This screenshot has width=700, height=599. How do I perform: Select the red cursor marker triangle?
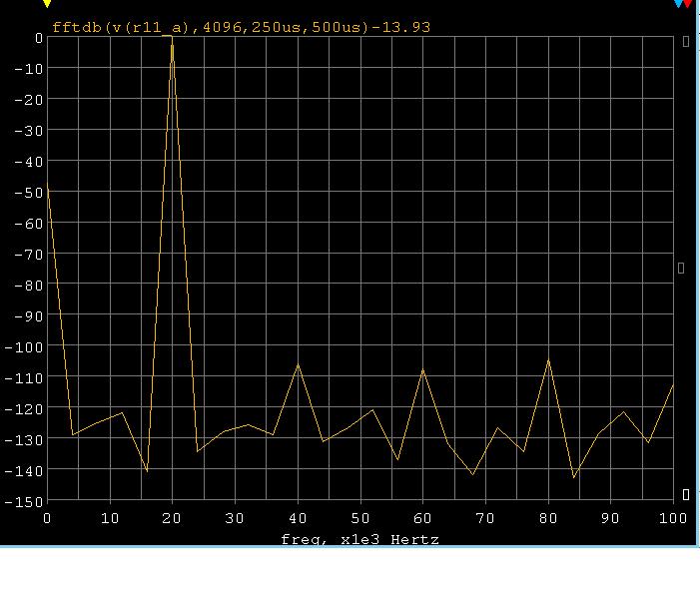pos(687,4)
